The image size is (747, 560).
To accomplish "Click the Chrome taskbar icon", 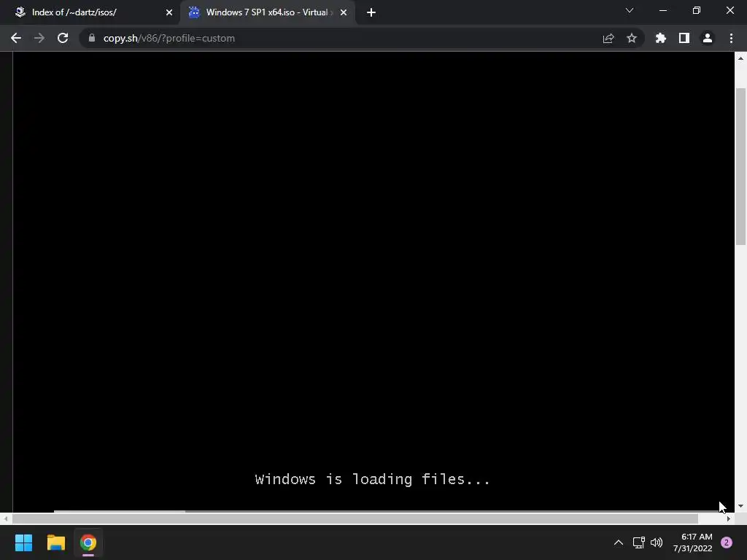I will pyautogui.click(x=88, y=542).
